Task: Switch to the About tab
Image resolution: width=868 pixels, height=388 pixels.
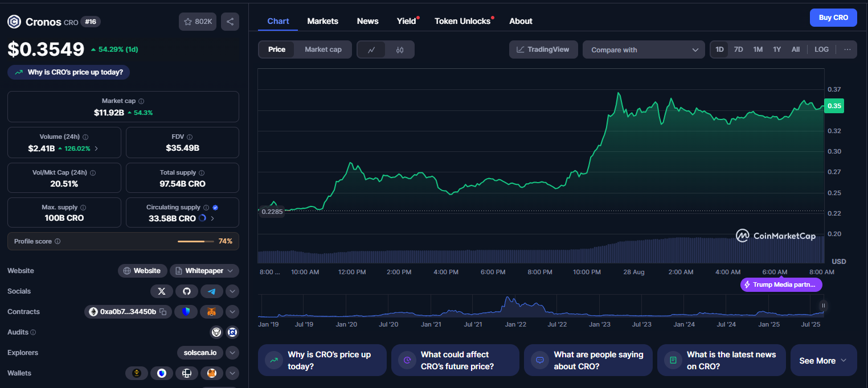Action: pyautogui.click(x=521, y=21)
